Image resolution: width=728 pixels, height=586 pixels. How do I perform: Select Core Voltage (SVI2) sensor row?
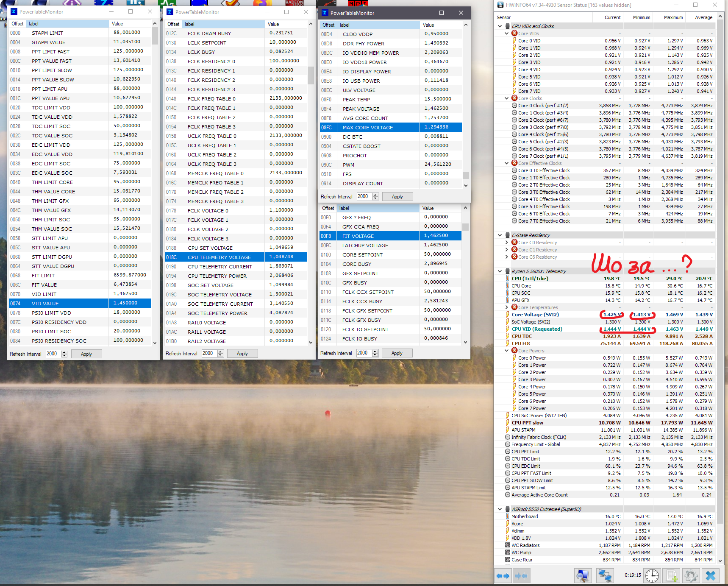coord(605,315)
